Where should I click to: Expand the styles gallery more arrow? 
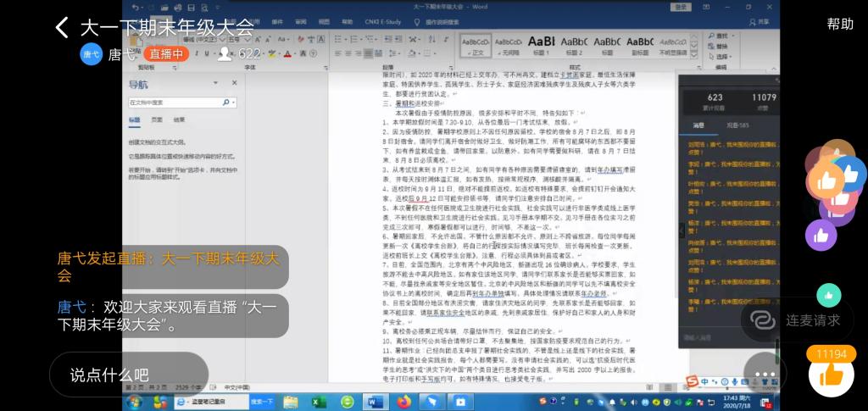click(x=693, y=54)
